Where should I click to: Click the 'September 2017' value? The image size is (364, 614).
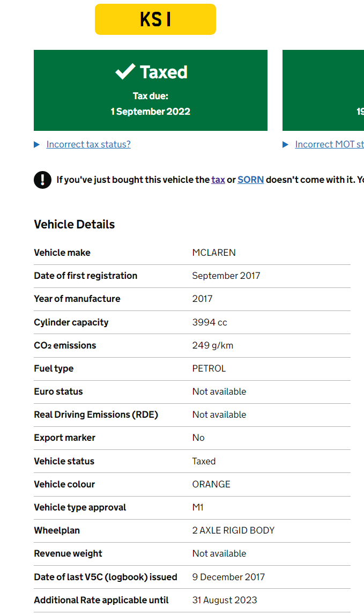point(226,276)
